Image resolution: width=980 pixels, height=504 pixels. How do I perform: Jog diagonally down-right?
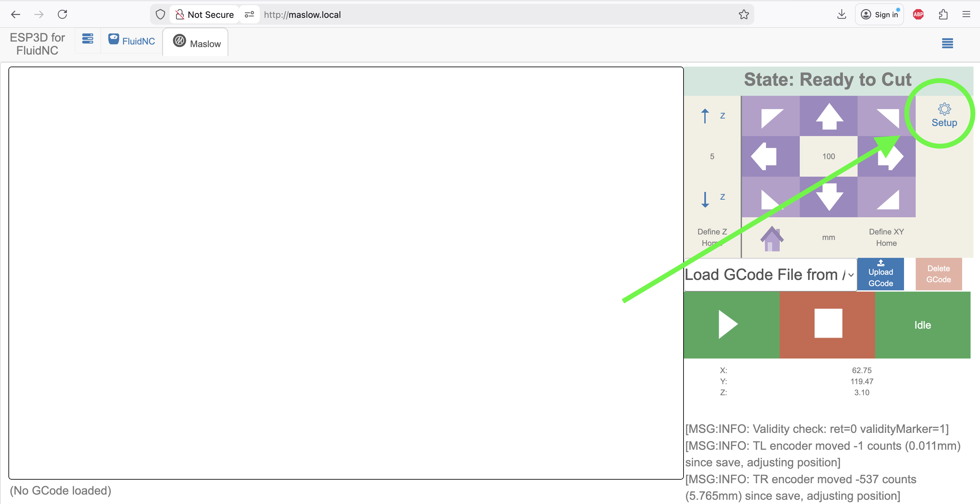tap(886, 197)
